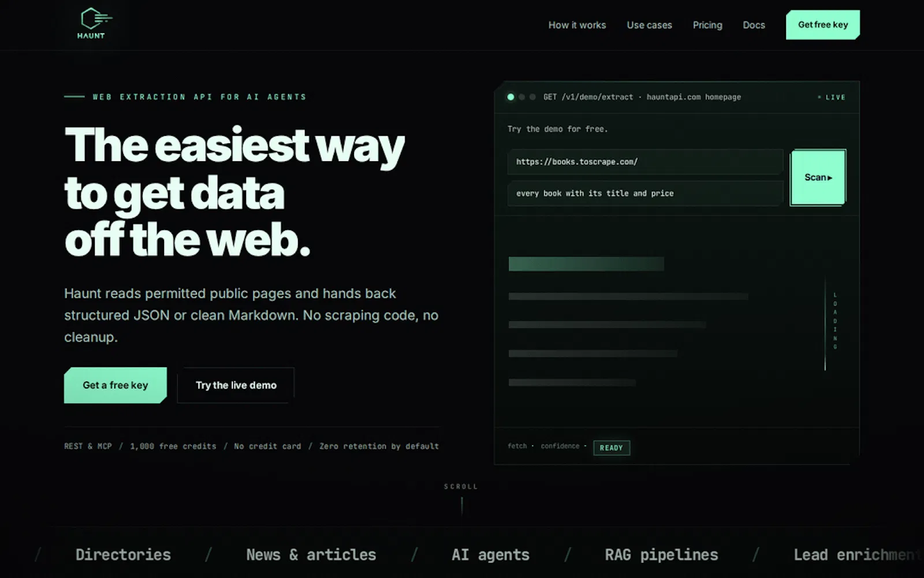
Task: Click the Scan button in demo panel
Action: [x=818, y=177]
